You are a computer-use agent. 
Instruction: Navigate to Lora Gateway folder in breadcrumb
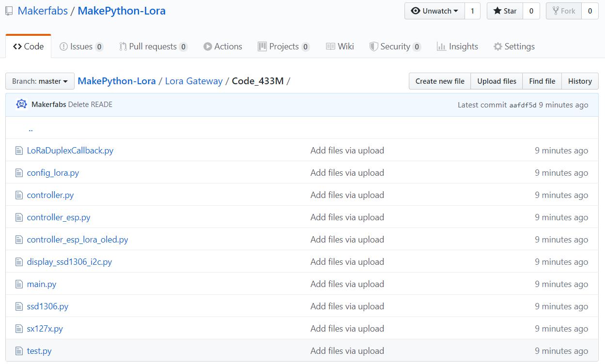tap(194, 81)
